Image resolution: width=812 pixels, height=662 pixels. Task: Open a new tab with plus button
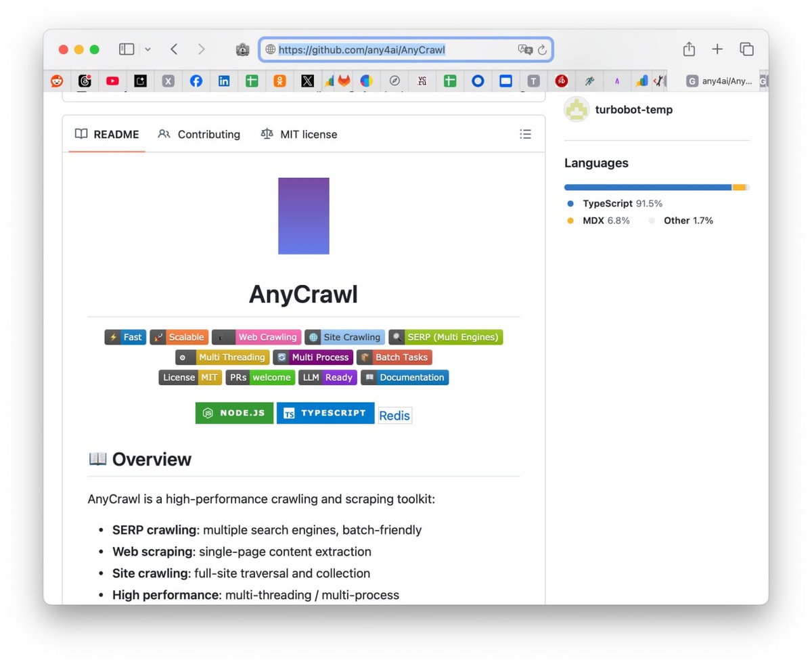[x=717, y=49]
